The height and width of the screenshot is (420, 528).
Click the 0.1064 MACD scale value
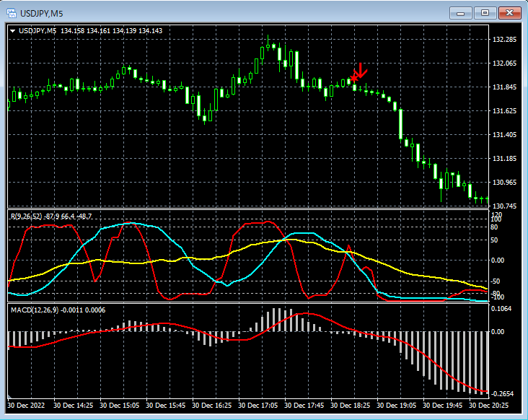pos(501,309)
